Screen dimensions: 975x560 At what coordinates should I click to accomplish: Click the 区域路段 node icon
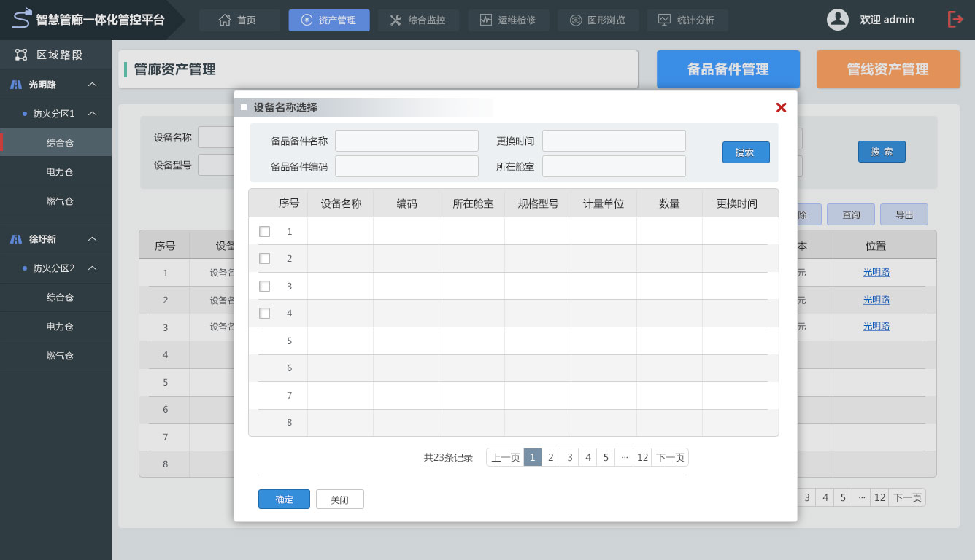[21, 55]
